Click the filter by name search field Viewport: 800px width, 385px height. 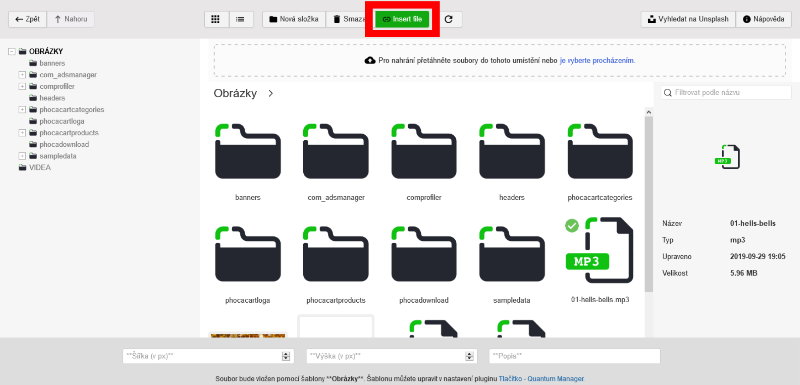[726, 93]
